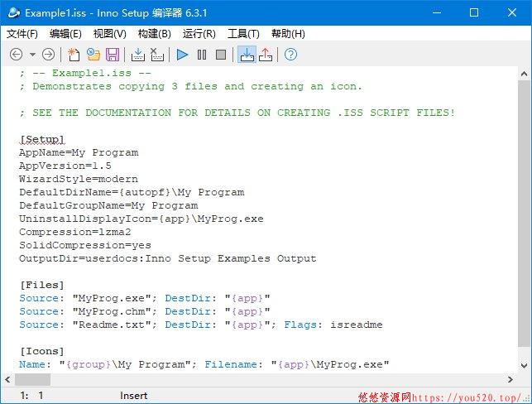Minimize the Inno Setup window
532x404 pixels.
coord(437,13)
